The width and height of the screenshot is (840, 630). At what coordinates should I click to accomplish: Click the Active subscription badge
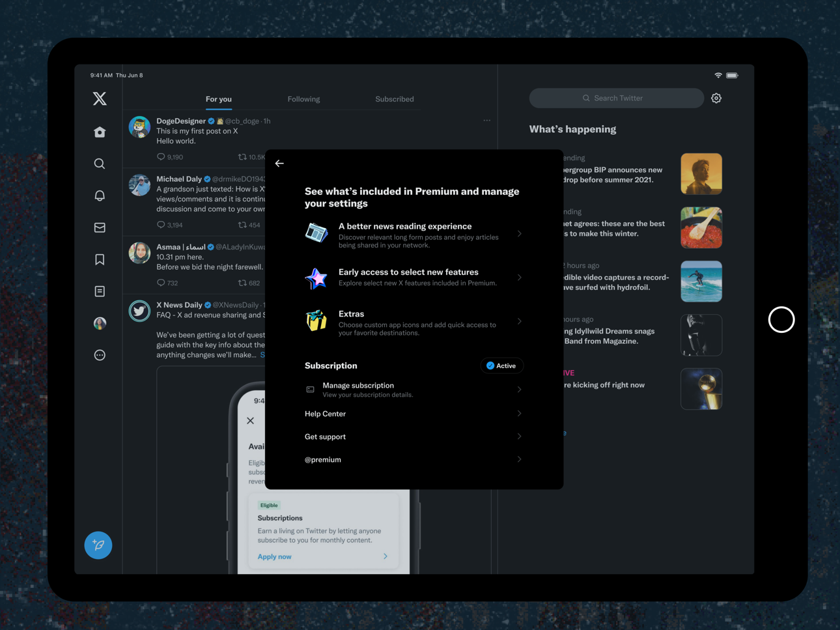(x=501, y=365)
